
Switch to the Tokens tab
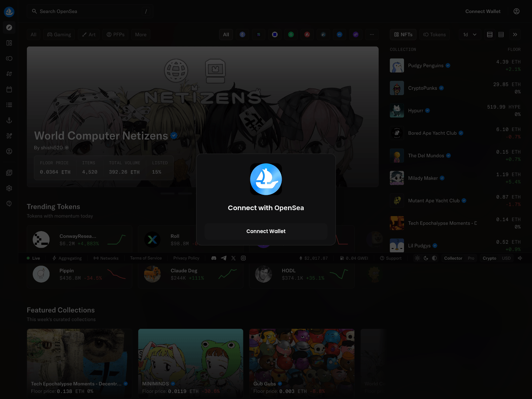435,35
